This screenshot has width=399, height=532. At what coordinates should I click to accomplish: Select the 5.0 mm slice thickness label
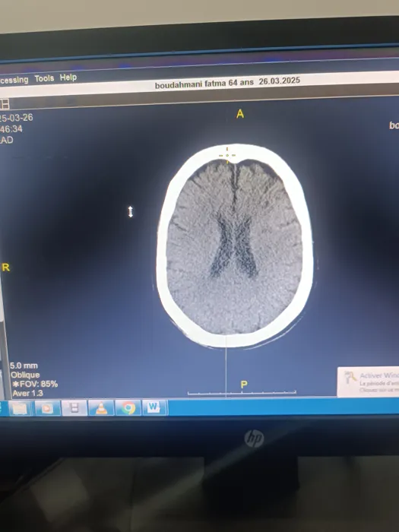click(x=24, y=366)
